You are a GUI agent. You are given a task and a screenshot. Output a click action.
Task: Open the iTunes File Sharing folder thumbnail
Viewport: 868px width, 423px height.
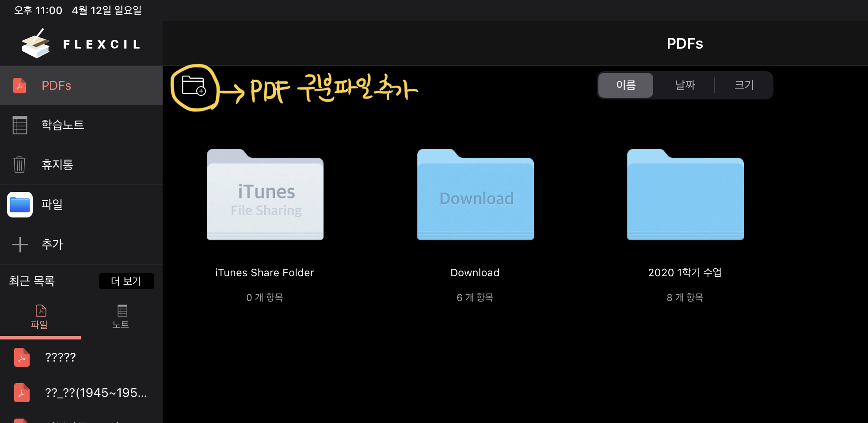265,194
